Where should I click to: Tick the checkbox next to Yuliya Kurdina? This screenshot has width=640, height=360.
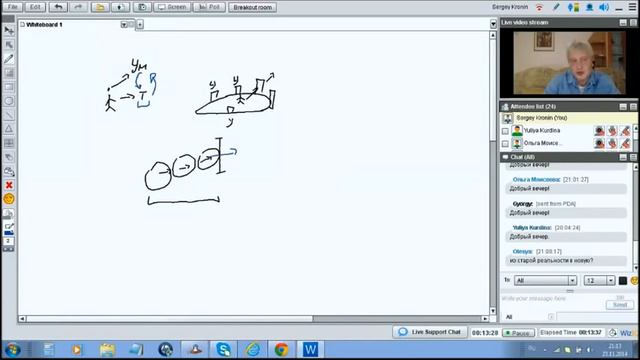pyautogui.click(x=505, y=131)
